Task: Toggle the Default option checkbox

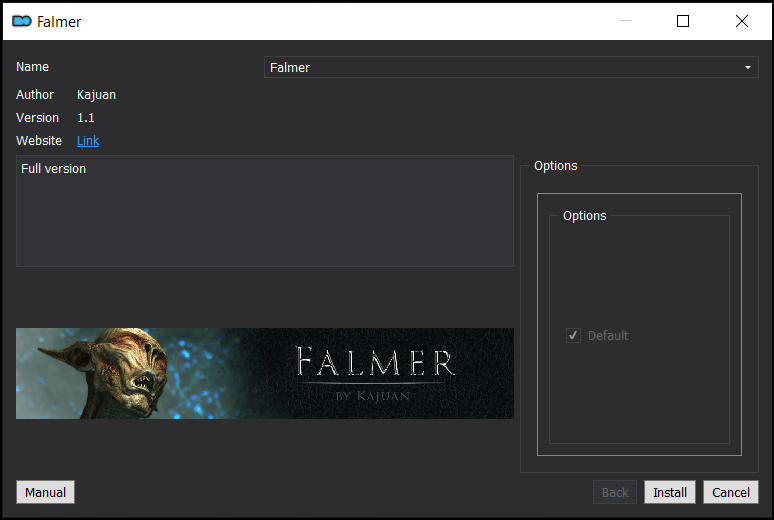Action: click(573, 336)
